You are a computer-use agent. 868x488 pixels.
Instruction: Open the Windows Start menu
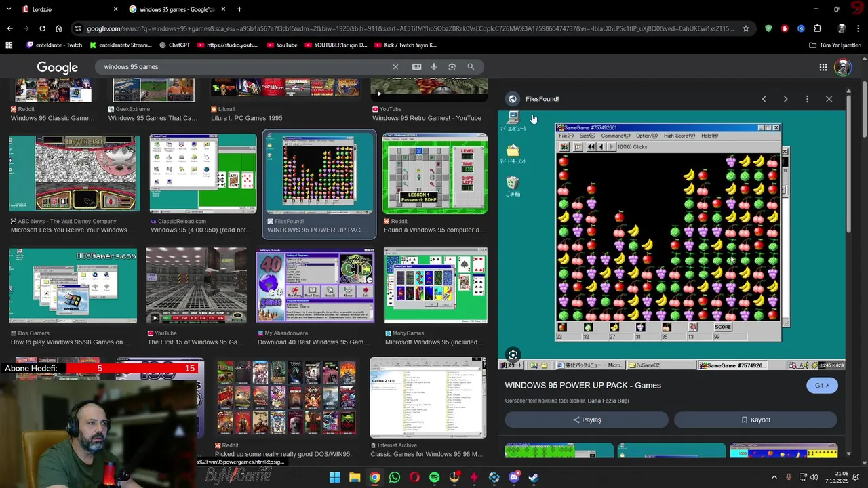[334, 477]
